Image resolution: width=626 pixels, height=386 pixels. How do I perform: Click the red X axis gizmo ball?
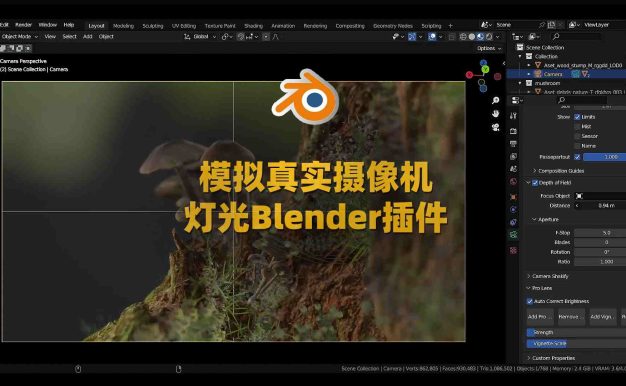coord(470,75)
